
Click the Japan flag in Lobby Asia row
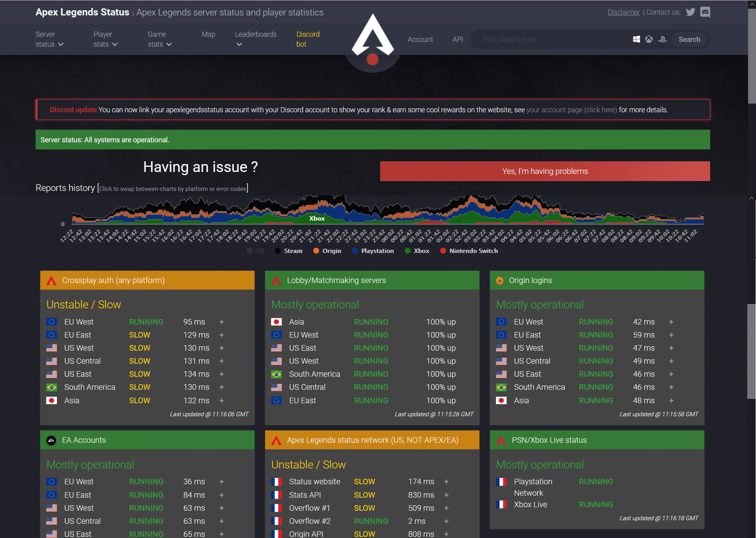276,322
